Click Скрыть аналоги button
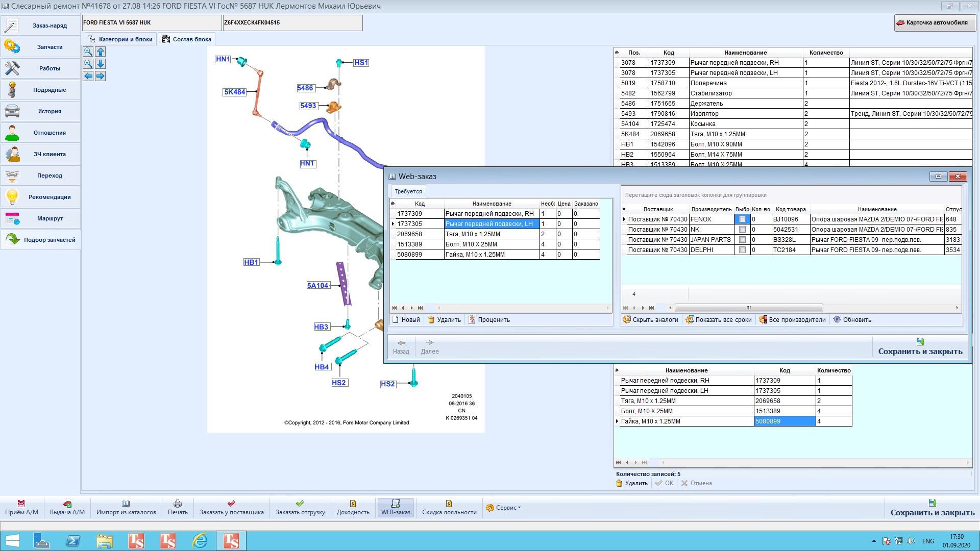The height and width of the screenshot is (551, 980). (x=651, y=320)
